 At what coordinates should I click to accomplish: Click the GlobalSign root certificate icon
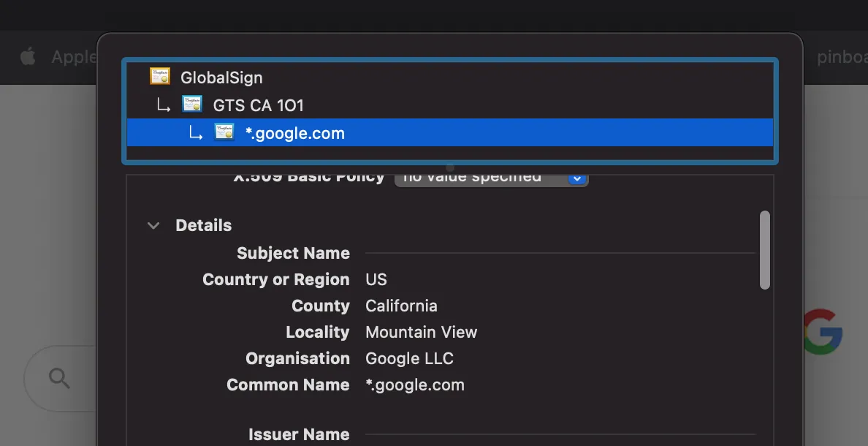click(x=160, y=77)
